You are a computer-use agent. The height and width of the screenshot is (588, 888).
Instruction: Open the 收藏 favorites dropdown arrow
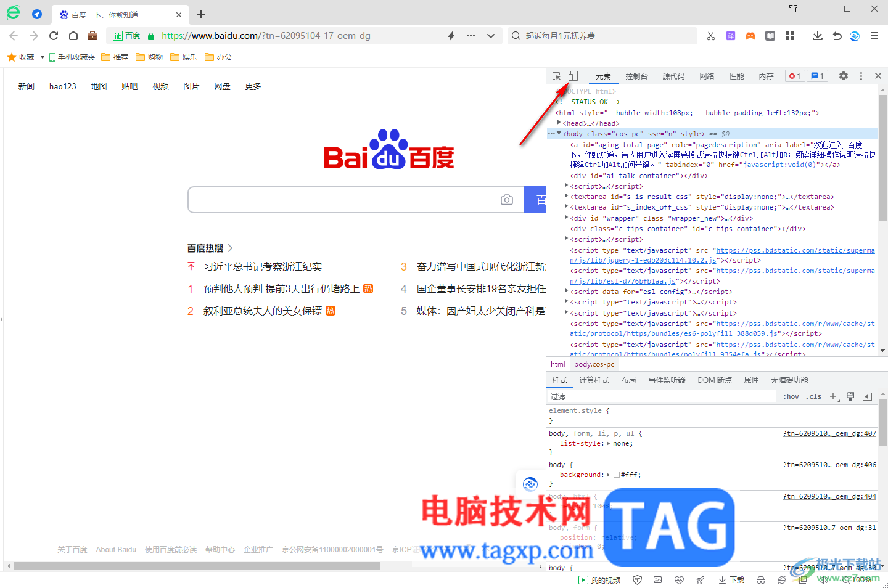click(x=42, y=57)
